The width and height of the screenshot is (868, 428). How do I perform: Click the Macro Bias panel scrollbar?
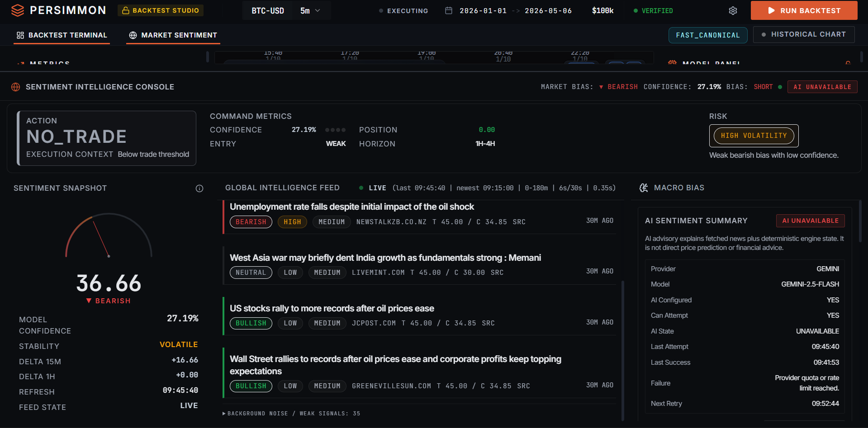pos(860,221)
